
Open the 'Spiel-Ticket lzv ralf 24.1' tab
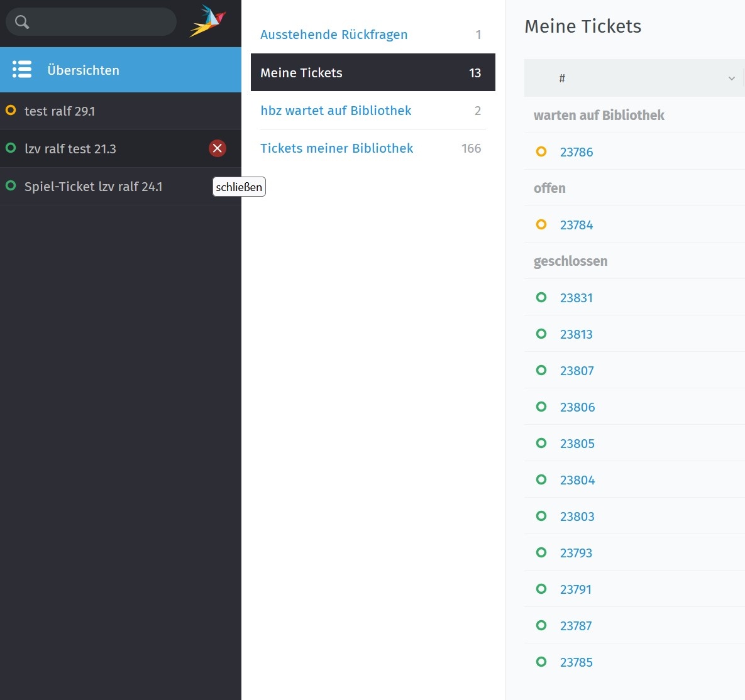coord(93,187)
